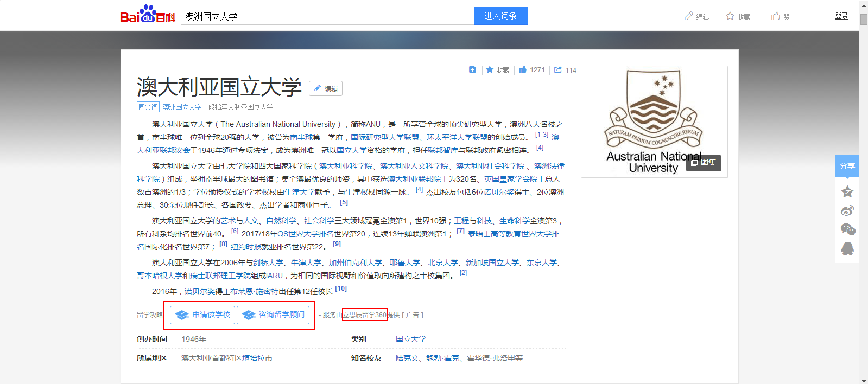Open the 耶鲁大学 link

[405, 263]
